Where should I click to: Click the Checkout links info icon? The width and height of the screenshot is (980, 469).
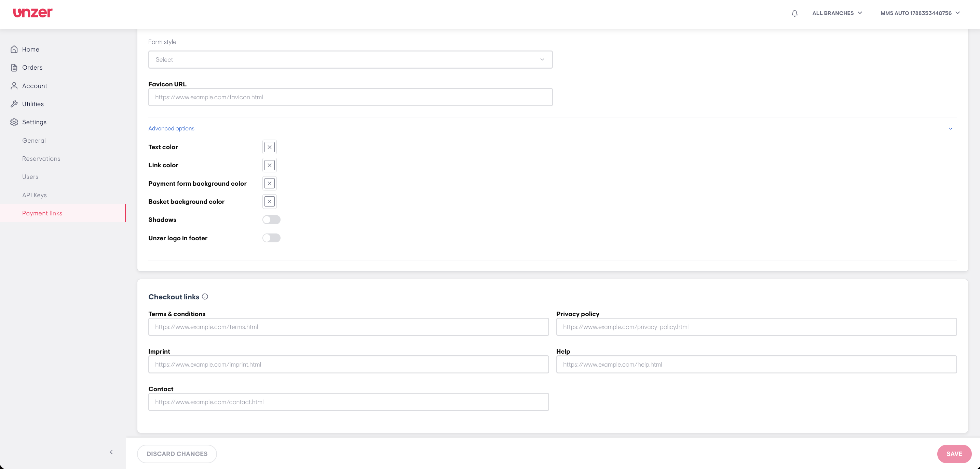(205, 296)
